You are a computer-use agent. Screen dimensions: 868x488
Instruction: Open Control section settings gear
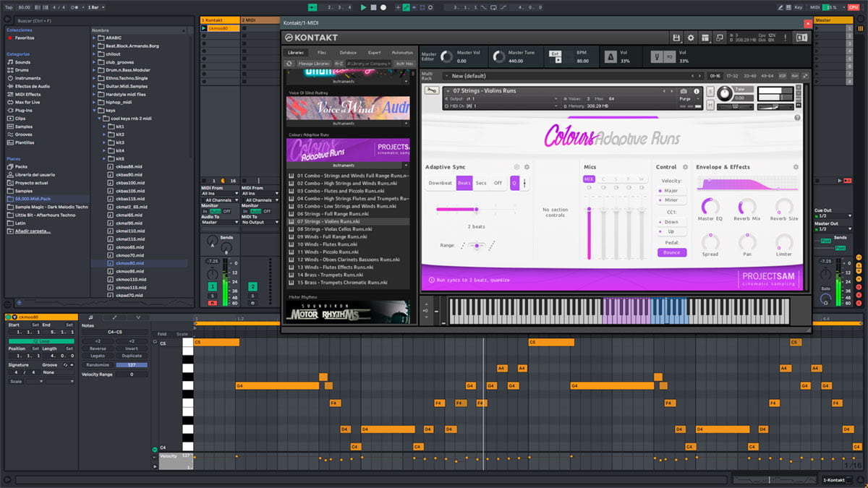click(685, 167)
